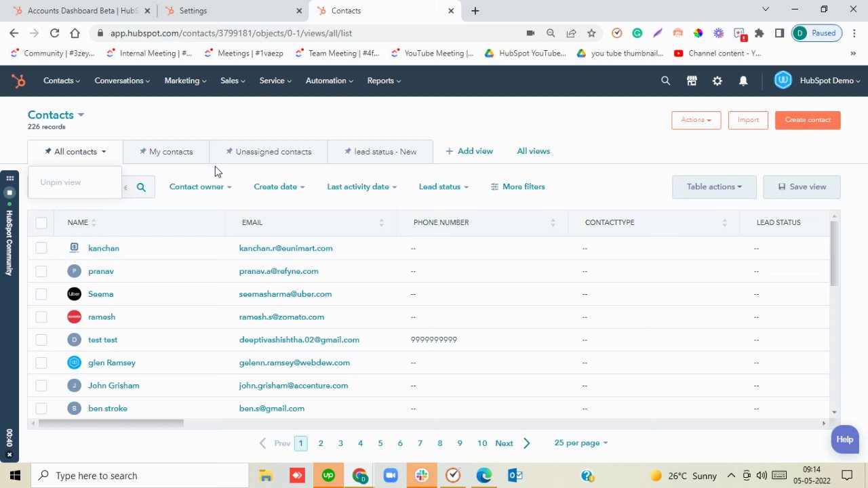Expand the HubSpot Demo account menu
Viewport: 868px width, 488px height.
[831, 81]
